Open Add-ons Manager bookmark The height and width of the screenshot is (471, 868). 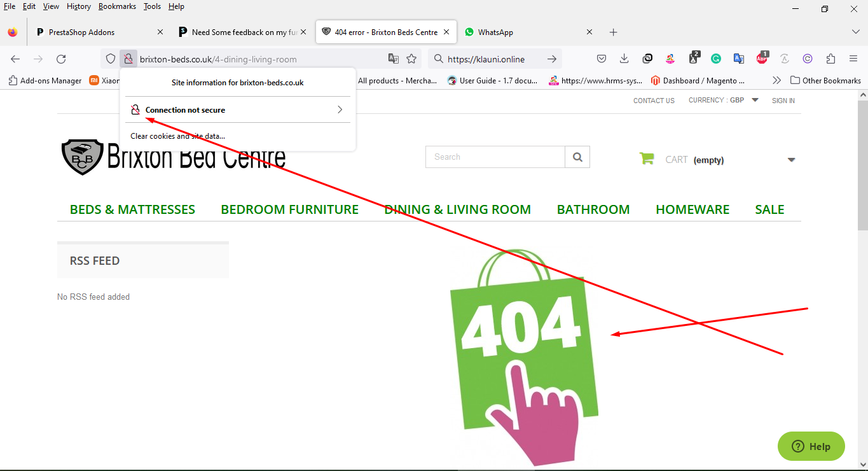pos(45,81)
